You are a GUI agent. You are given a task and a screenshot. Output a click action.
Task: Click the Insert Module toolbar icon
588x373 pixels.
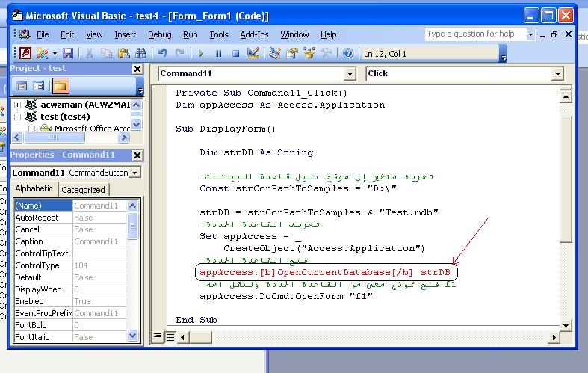[42, 53]
